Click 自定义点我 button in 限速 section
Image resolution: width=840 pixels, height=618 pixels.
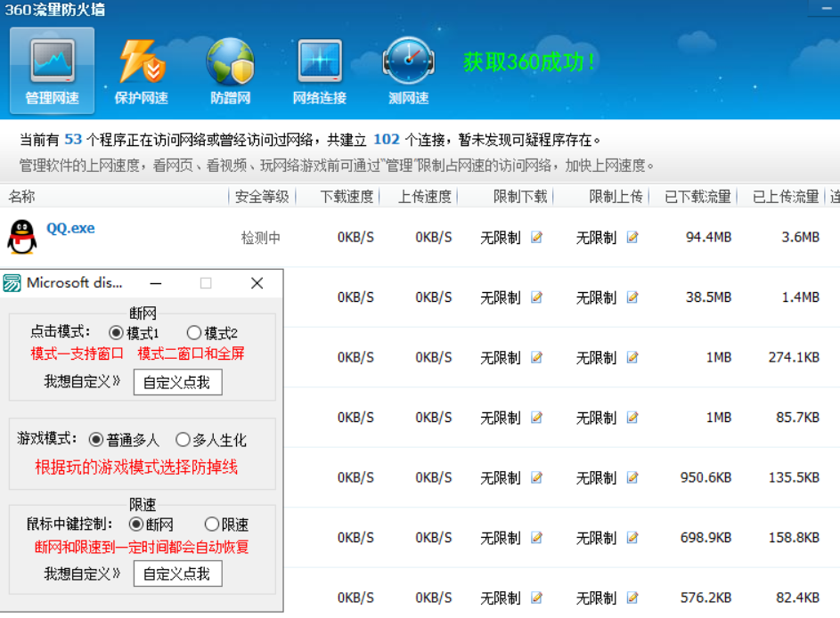click(178, 574)
